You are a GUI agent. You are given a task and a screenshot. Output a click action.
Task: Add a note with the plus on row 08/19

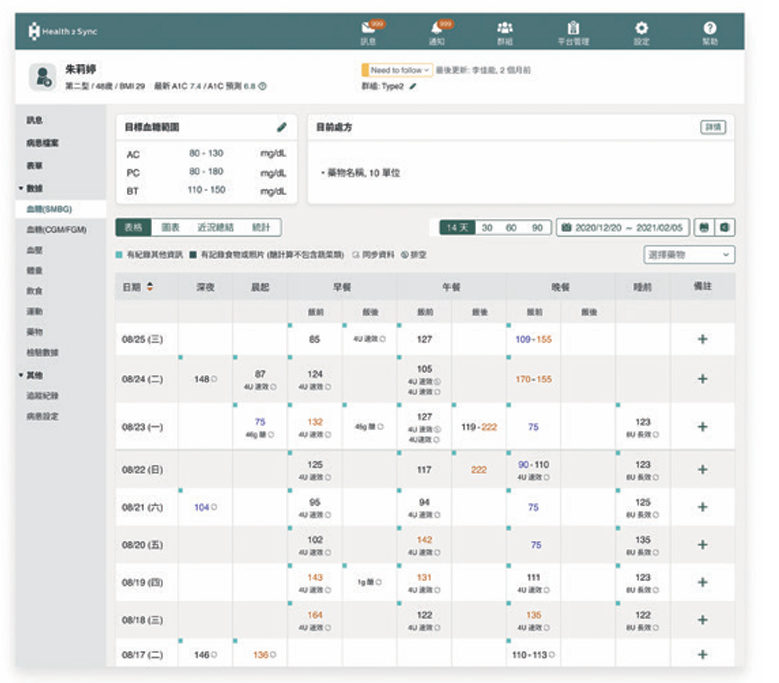(702, 582)
